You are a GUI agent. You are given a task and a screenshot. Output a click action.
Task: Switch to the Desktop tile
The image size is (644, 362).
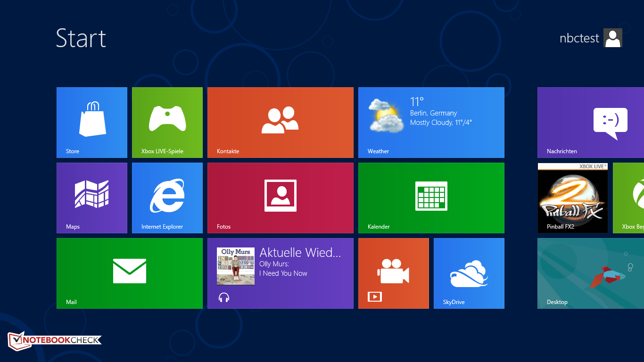(591, 273)
